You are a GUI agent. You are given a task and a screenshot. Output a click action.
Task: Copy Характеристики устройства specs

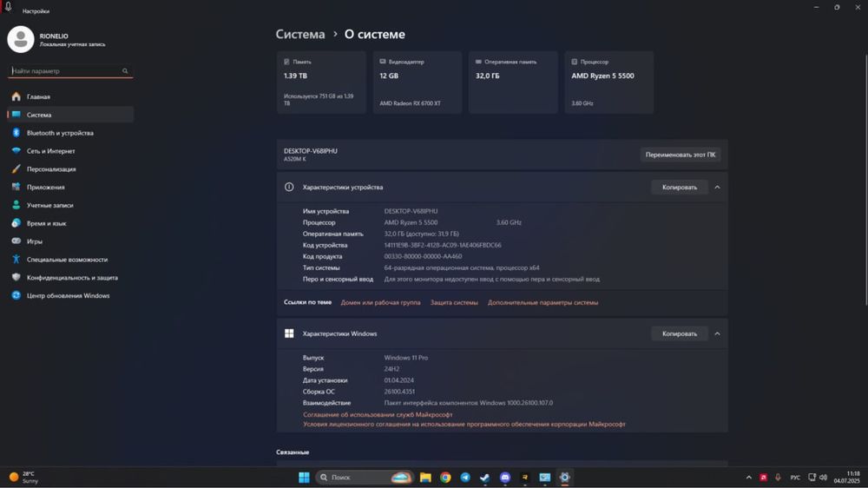pos(680,188)
